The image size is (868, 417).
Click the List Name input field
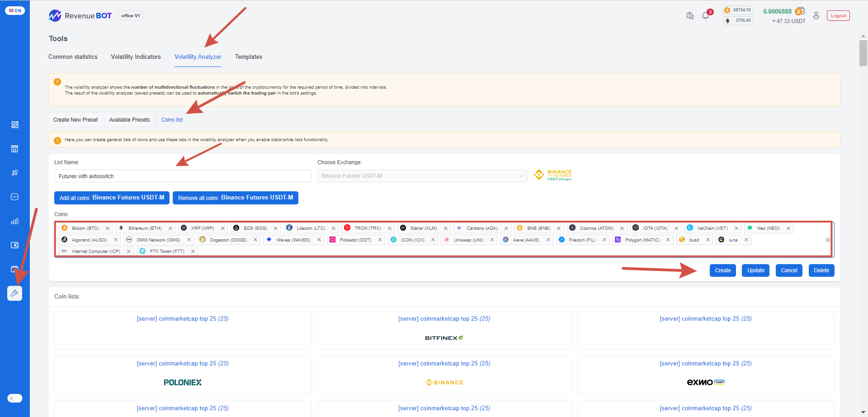[x=183, y=176]
